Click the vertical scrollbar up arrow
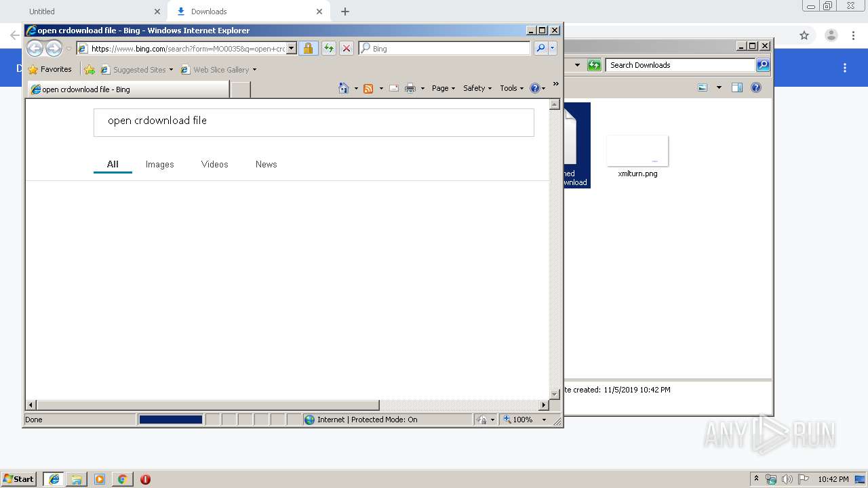 coord(554,104)
